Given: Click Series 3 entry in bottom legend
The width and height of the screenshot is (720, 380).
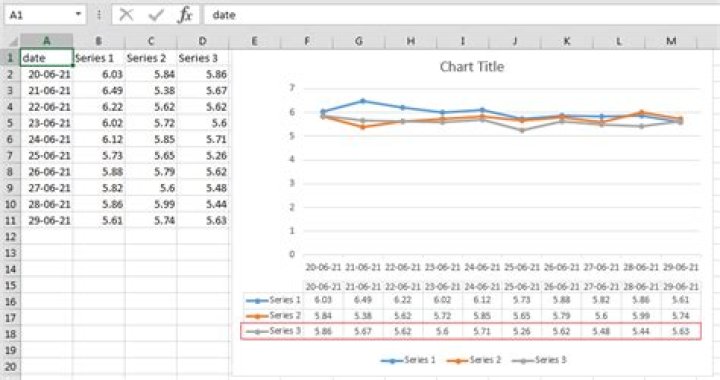Looking at the screenshot, I should pos(539,360).
